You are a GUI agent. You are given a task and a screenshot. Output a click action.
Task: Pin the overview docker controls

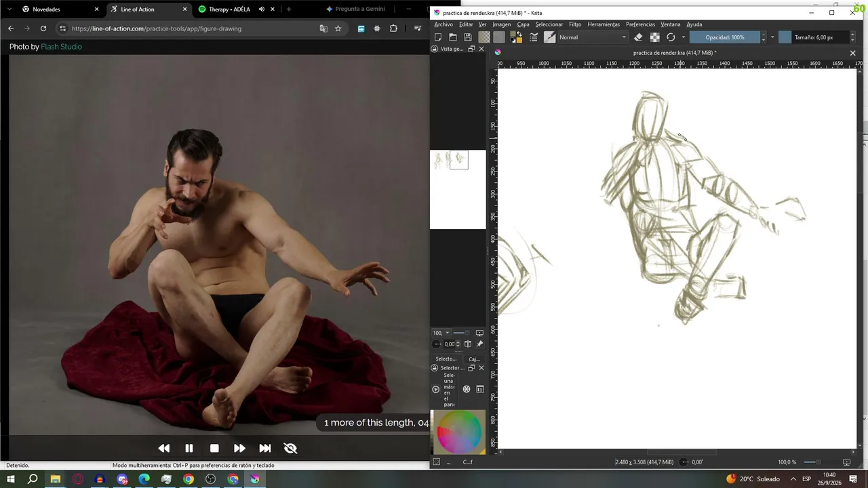pos(480,344)
